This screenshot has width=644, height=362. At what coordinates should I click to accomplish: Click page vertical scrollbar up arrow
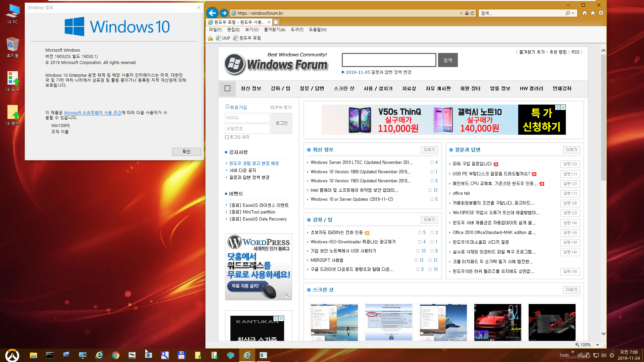click(603, 51)
